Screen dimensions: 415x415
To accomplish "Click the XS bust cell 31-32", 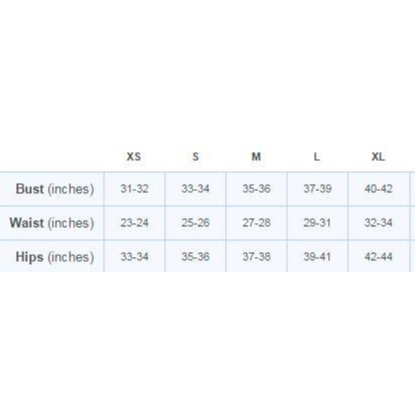I will coord(134,189).
